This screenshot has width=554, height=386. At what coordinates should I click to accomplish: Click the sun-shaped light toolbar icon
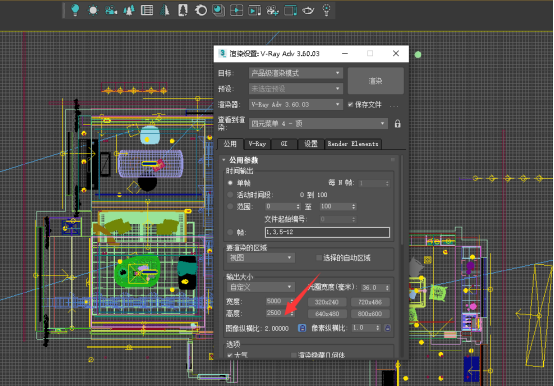[x=93, y=10]
